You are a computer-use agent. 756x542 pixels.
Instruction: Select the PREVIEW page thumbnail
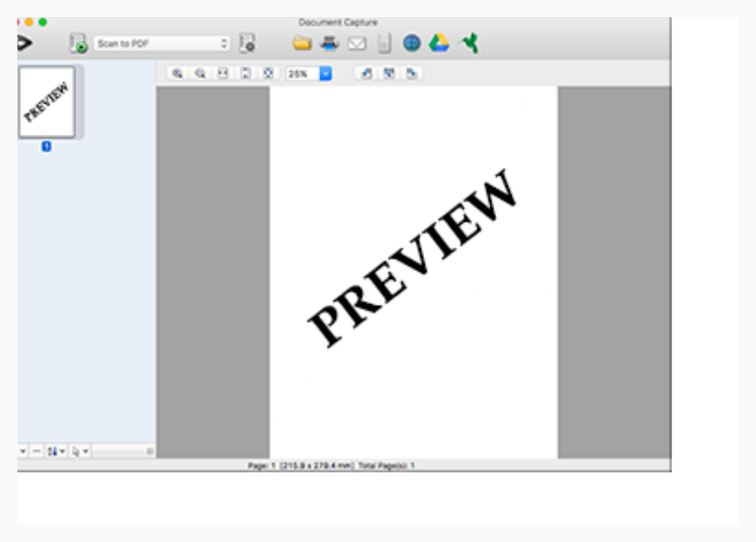pyautogui.click(x=47, y=102)
